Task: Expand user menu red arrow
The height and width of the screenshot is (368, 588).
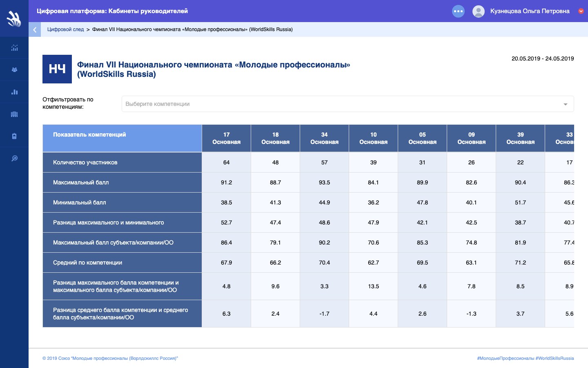Action: [x=581, y=11]
